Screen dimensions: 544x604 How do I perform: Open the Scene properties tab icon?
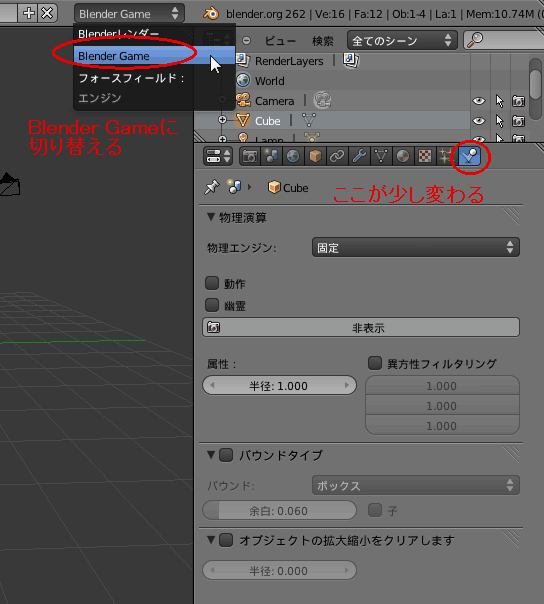[271, 156]
